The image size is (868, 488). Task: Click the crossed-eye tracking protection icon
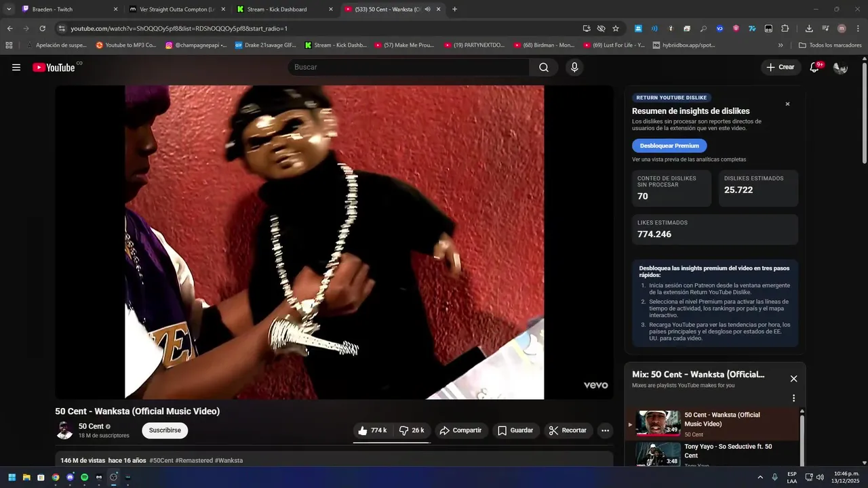(x=601, y=28)
